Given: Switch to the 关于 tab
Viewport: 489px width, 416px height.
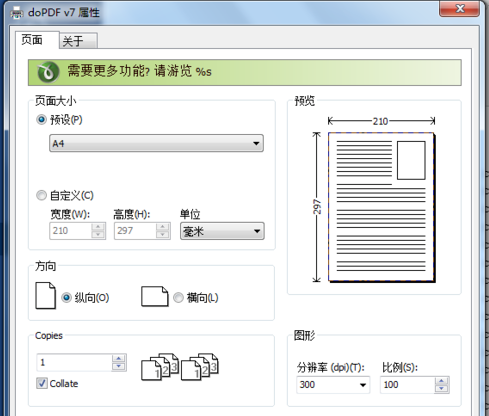Looking at the screenshot, I should pos(78,41).
